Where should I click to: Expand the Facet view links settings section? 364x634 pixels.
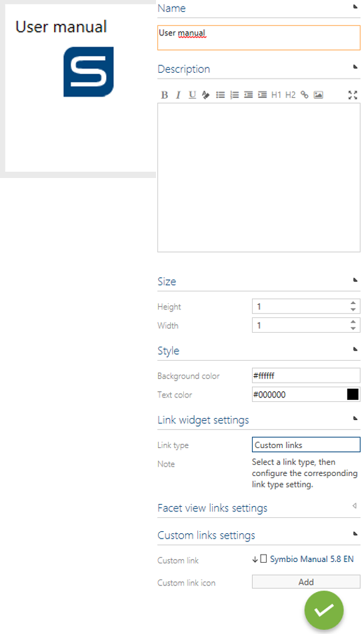pos(354,506)
